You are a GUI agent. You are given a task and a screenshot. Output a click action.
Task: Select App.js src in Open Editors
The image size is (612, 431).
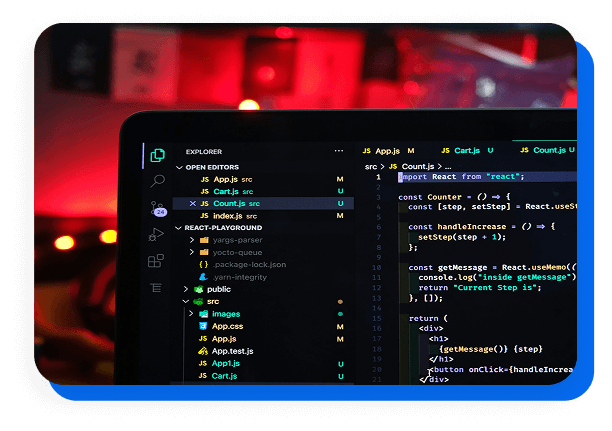tap(265, 179)
